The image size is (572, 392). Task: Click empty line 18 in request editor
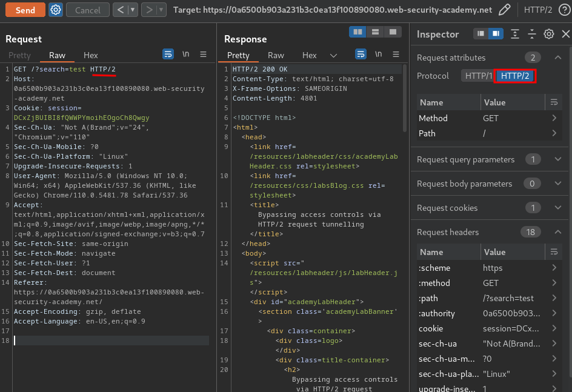tap(111, 341)
